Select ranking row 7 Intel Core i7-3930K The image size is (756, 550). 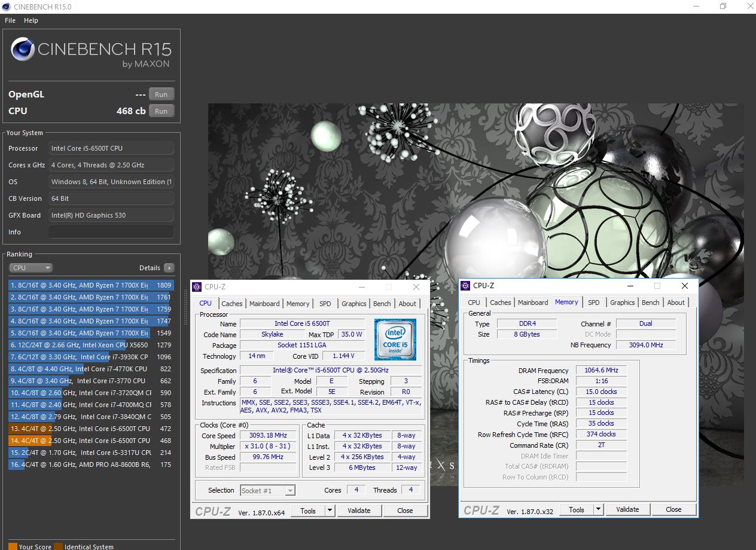click(x=91, y=357)
